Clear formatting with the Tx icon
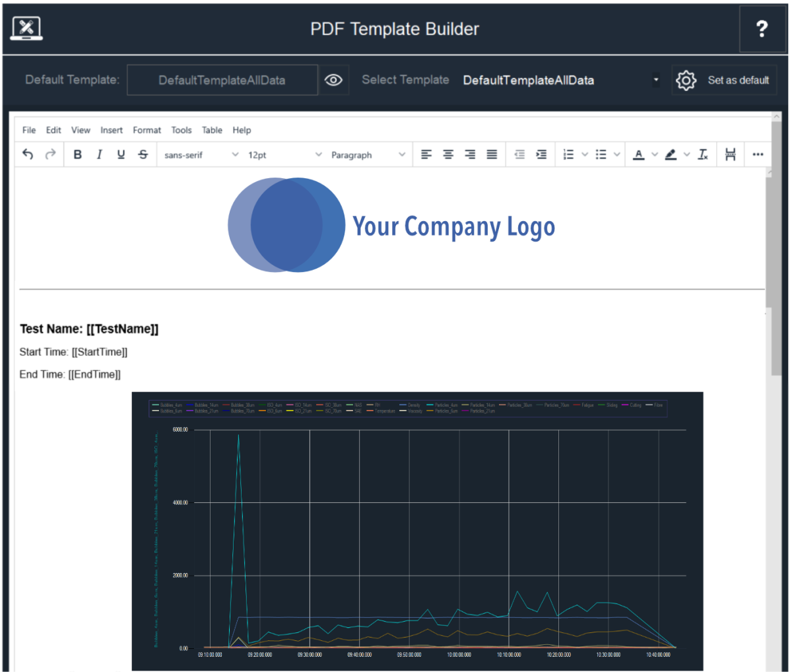Screen dimensions: 792x672 (x=703, y=154)
